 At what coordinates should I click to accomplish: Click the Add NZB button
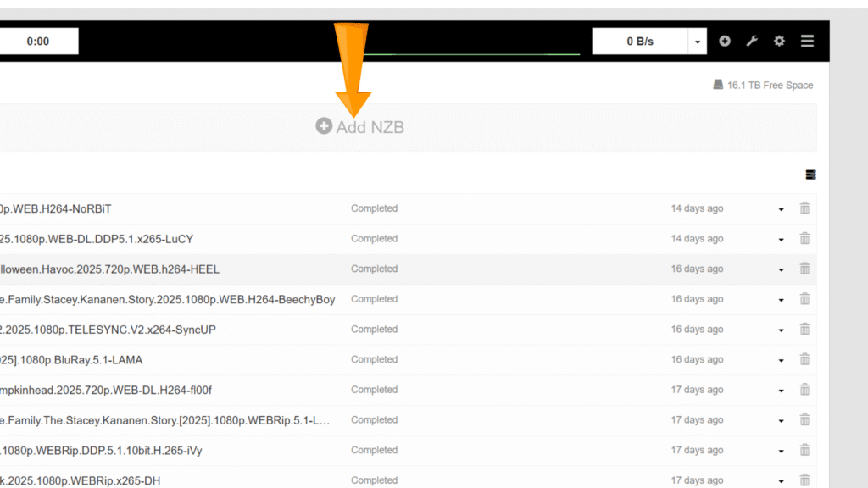[360, 127]
